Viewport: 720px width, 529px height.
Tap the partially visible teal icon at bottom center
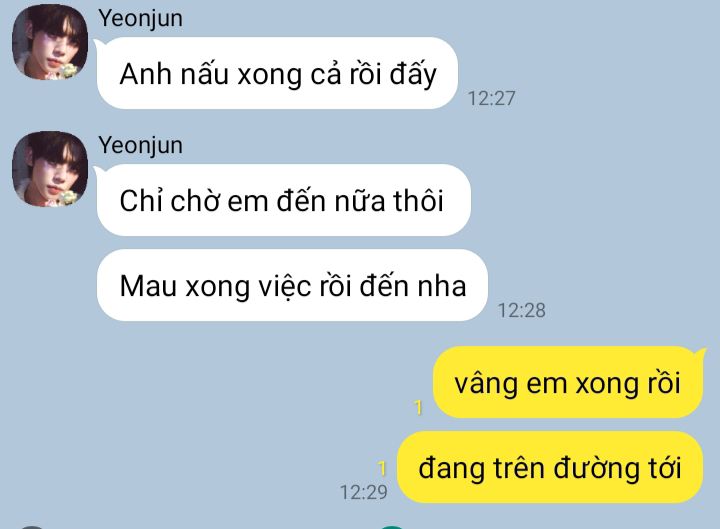[x=392, y=527]
